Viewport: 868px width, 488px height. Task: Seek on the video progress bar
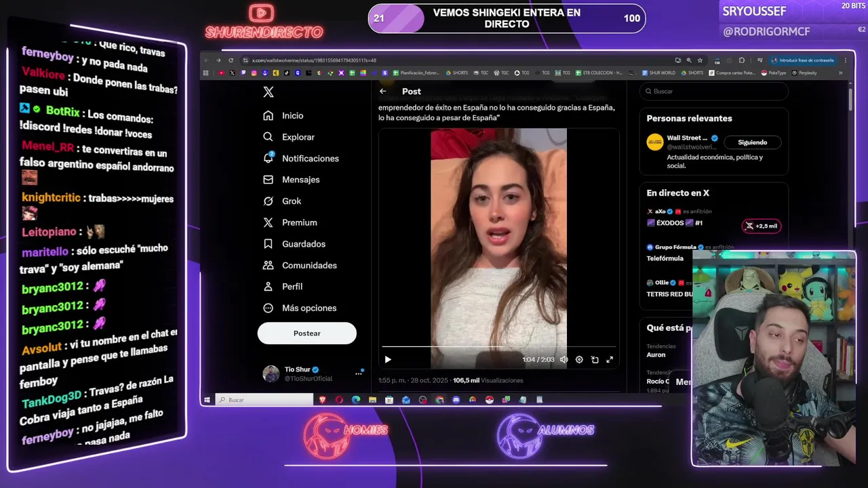(498, 346)
